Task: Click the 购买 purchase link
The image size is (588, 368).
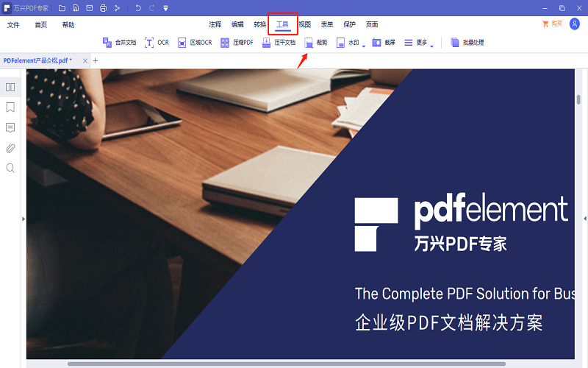Action: coord(551,24)
